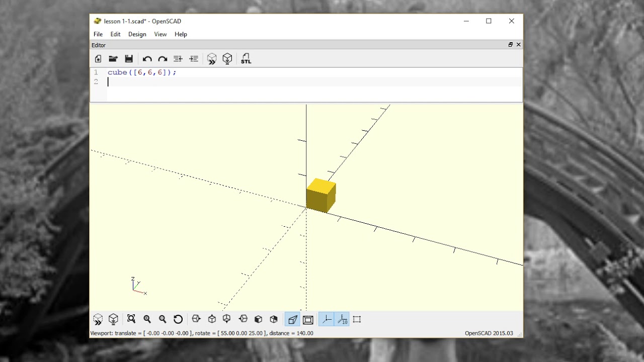Toggle show edges button
Image resolution: width=644 pixels, height=362 pixels.
(357, 319)
